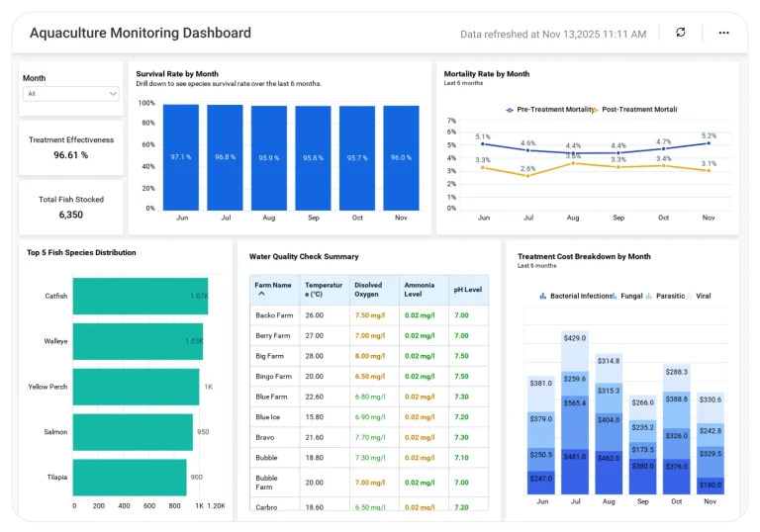Click the Pre-Treatment Mortality legend marker
Viewport: 760px width, 532px height.
tap(510, 110)
